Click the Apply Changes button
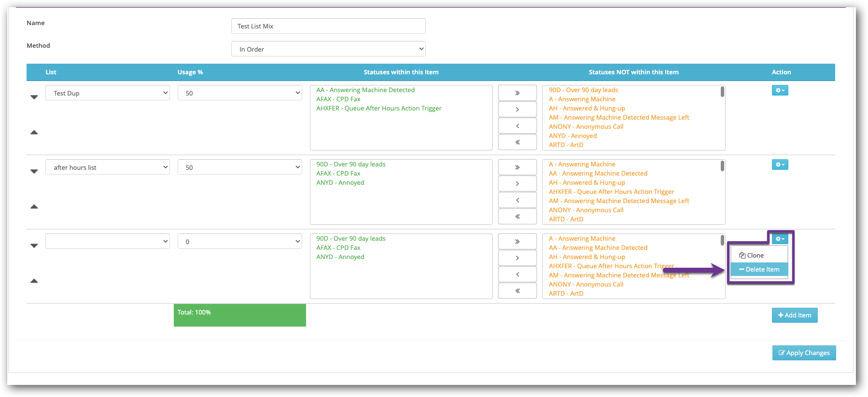Screen dimensions: 868x397 804,353
